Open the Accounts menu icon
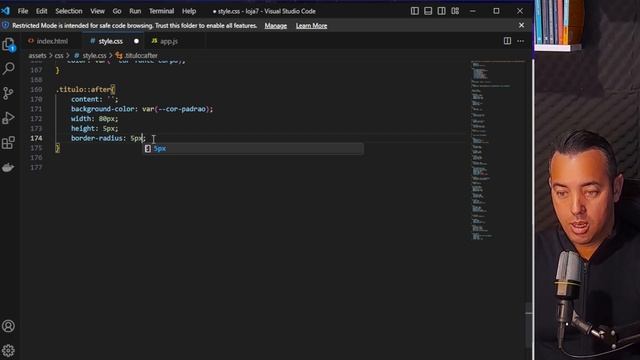Screen dimensions: 640x360 tap(9, 326)
